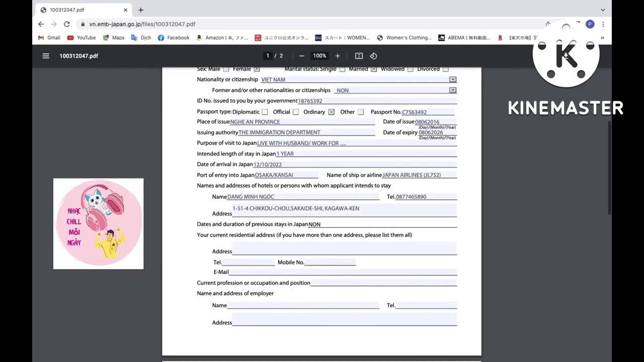This screenshot has width=644, height=362.
Task: Open a new browser tab
Action: pyautogui.click(x=141, y=10)
